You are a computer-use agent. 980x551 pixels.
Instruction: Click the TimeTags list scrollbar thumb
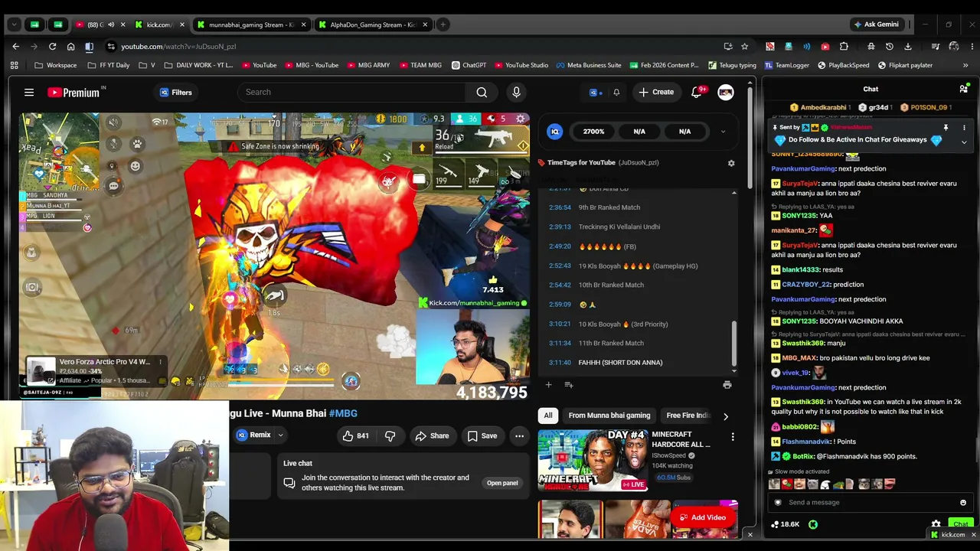pyautogui.click(x=733, y=344)
